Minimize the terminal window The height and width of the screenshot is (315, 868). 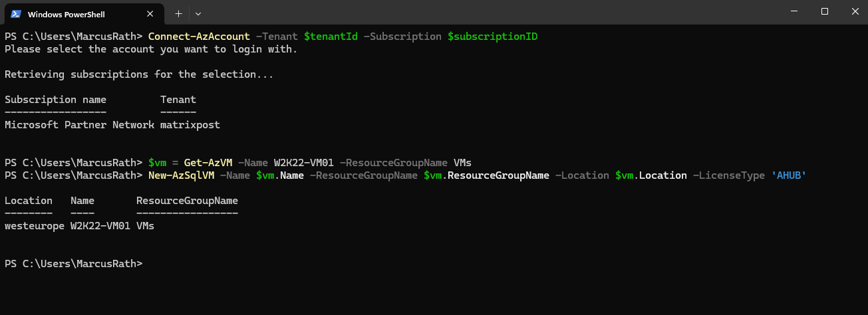coord(794,11)
